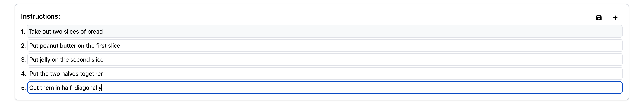
Task: Click the plus icon to add a step
Action: (x=615, y=18)
